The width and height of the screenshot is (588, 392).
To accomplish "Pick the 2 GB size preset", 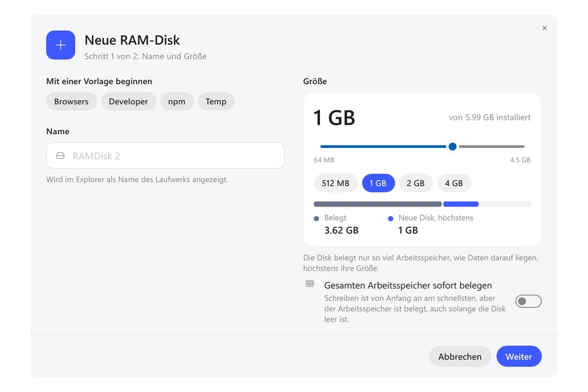I will [x=416, y=183].
